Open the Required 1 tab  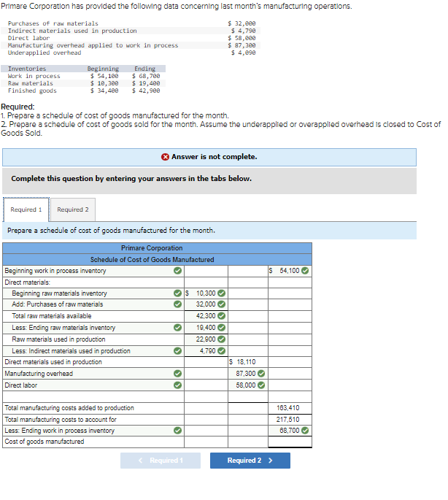(26, 209)
